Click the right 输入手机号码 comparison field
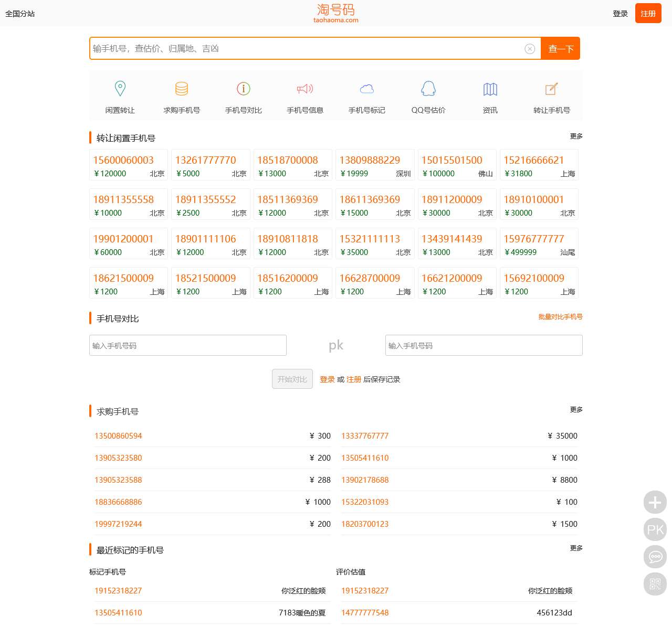672x627 pixels. tap(484, 345)
